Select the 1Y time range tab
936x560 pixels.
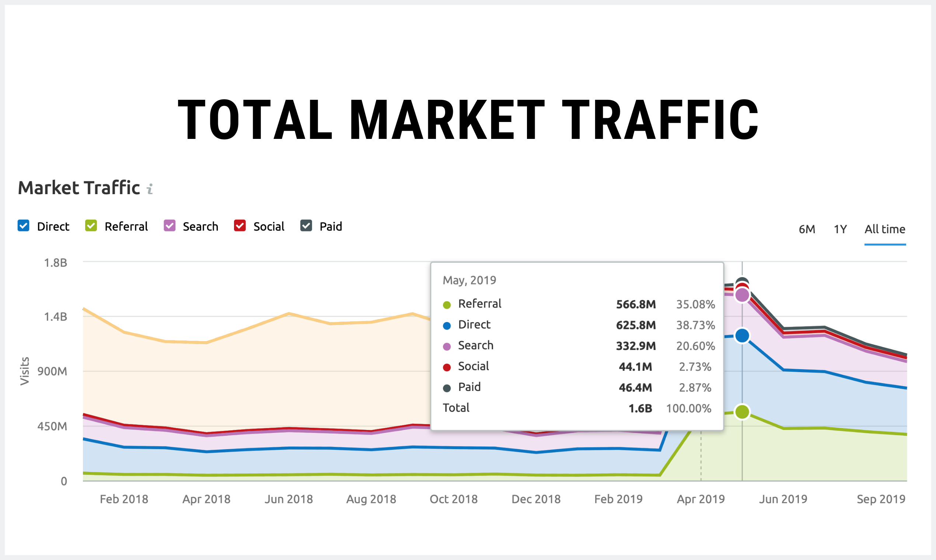840,229
